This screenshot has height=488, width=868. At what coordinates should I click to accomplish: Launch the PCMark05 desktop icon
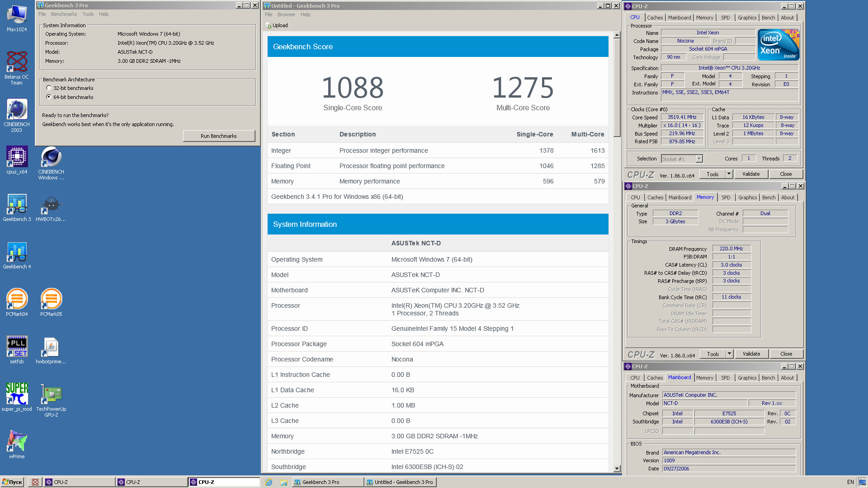(x=51, y=302)
